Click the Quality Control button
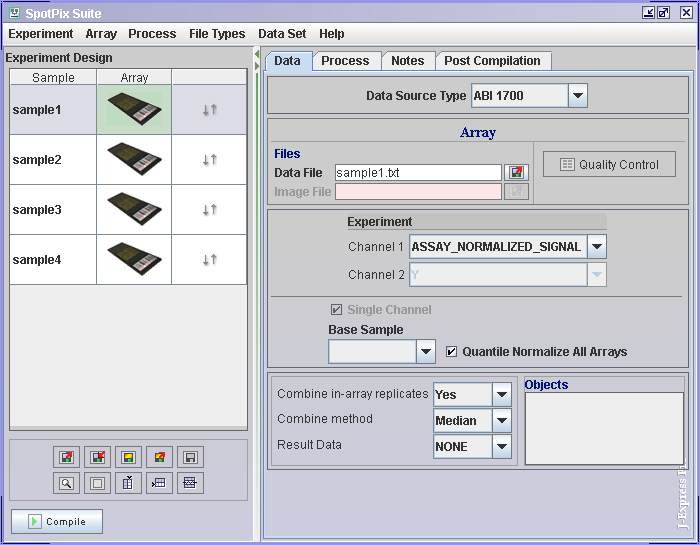 tap(609, 164)
